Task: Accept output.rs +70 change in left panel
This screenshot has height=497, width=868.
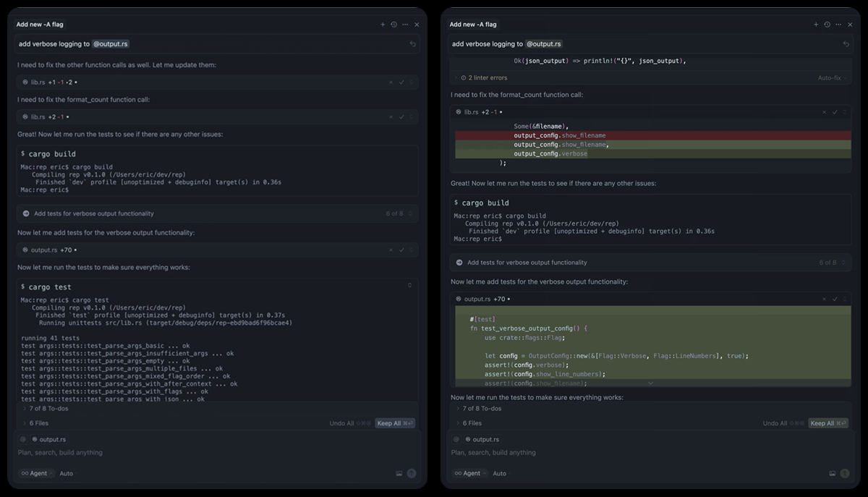Action: click(x=401, y=250)
